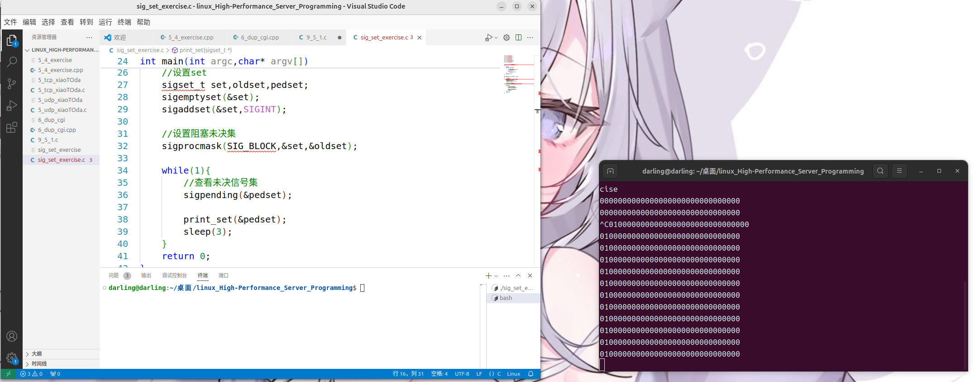Open the Source Control view
Screen dimensions: 980x382
tap(12, 83)
